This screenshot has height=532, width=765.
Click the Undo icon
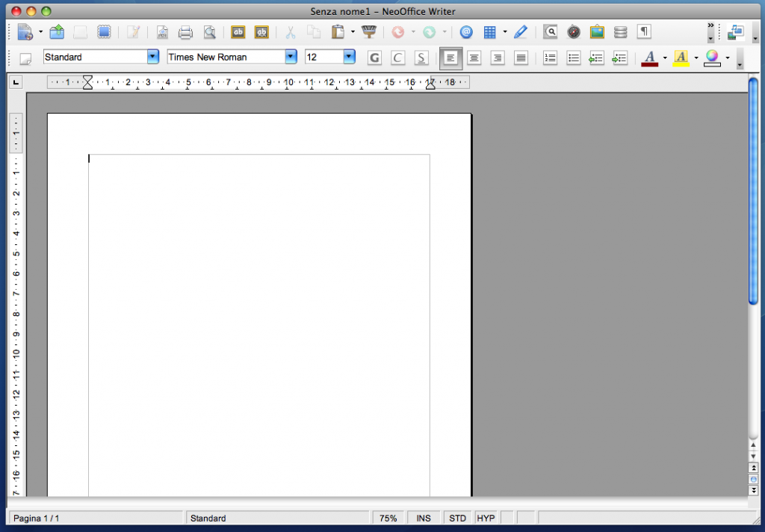point(398,32)
